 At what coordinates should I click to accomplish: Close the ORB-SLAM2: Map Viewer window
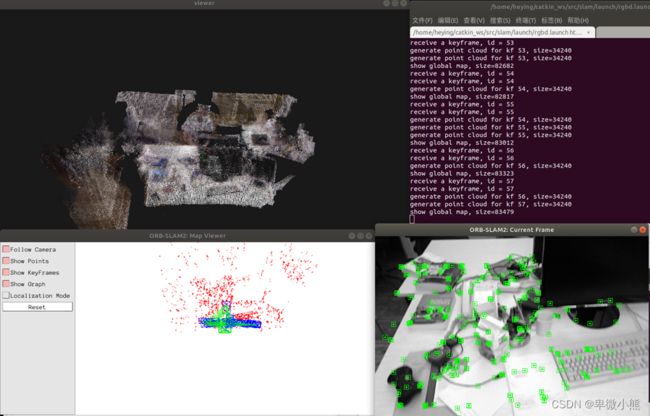click(369, 236)
